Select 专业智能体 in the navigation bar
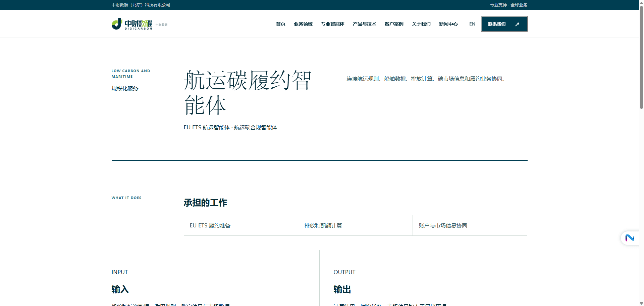Viewport: 644px width, 306px height. (332, 24)
